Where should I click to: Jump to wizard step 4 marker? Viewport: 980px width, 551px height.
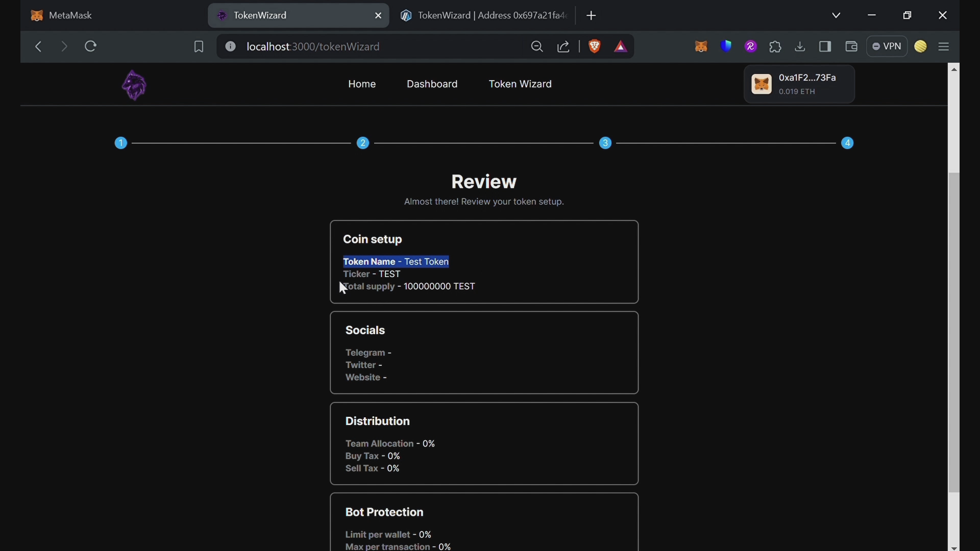(848, 143)
